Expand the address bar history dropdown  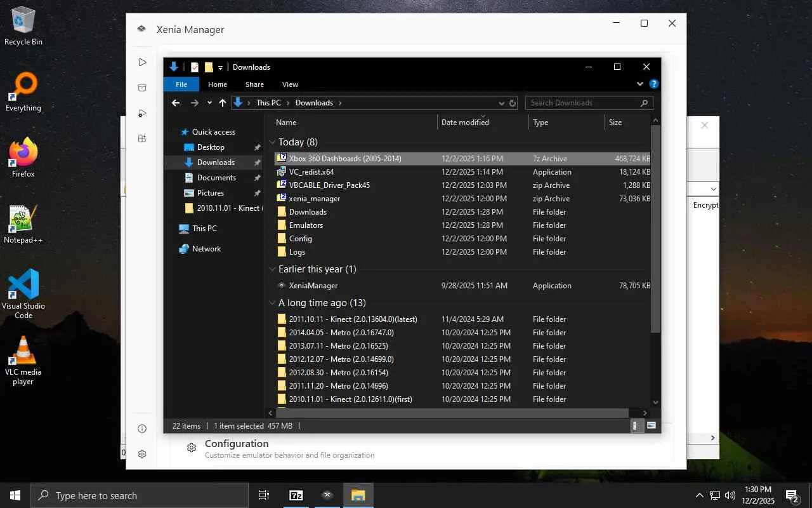(x=501, y=103)
